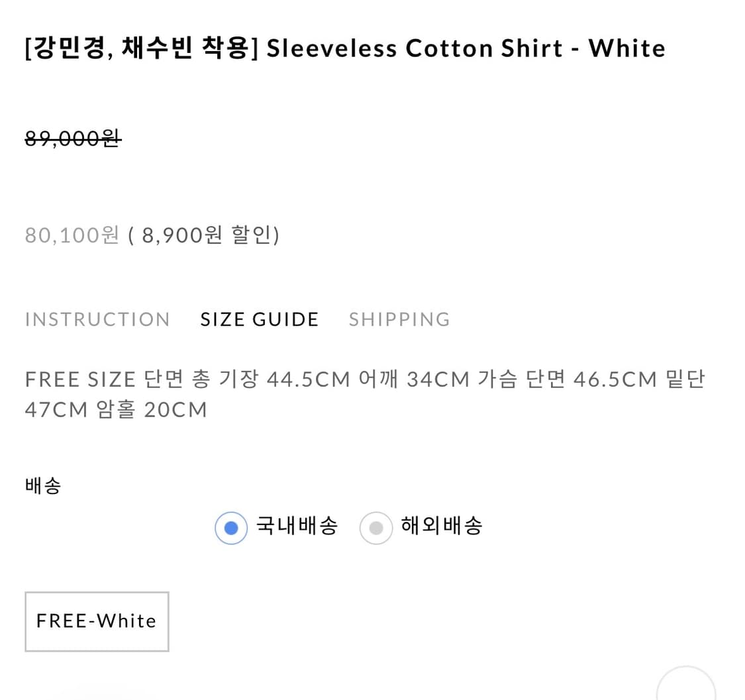
Task: Open the SHIPPING tab
Action: pos(399,319)
